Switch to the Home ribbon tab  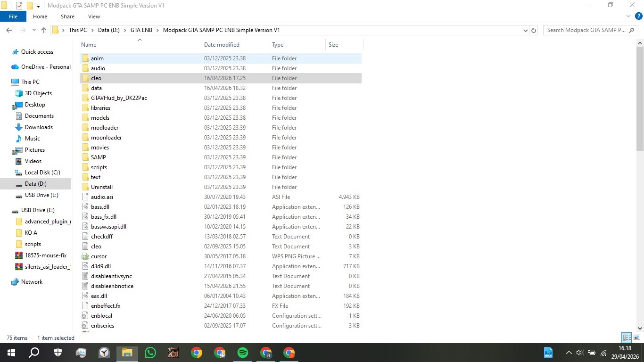(40, 16)
